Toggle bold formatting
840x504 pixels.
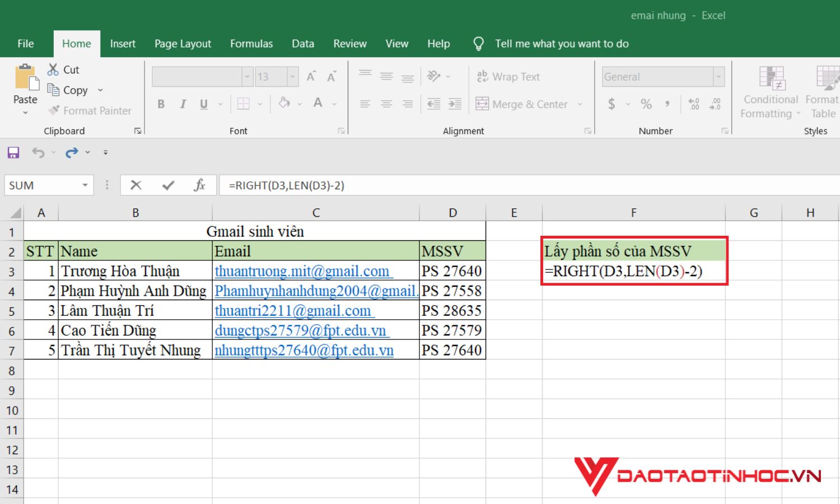[x=161, y=104]
